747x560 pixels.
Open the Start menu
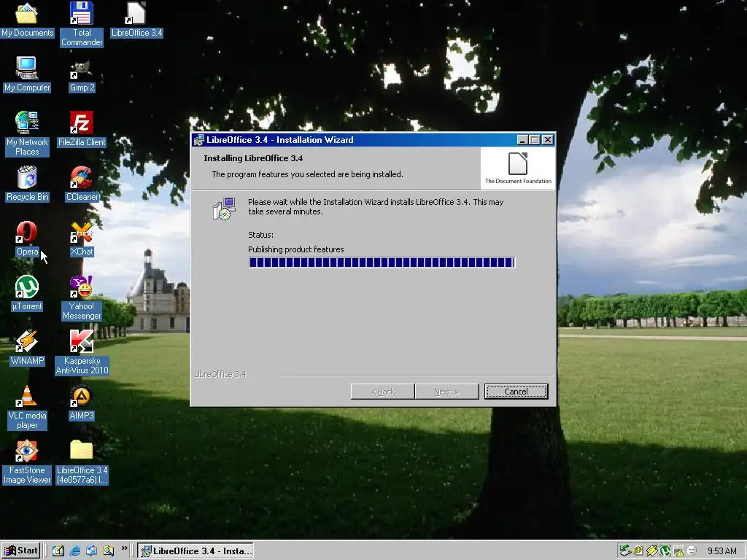click(x=21, y=551)
